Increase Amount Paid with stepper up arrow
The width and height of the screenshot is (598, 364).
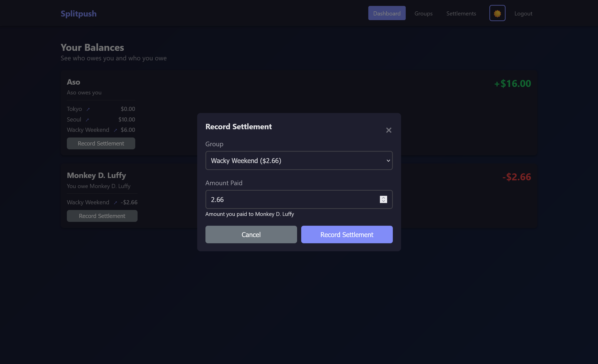point(383,198)
